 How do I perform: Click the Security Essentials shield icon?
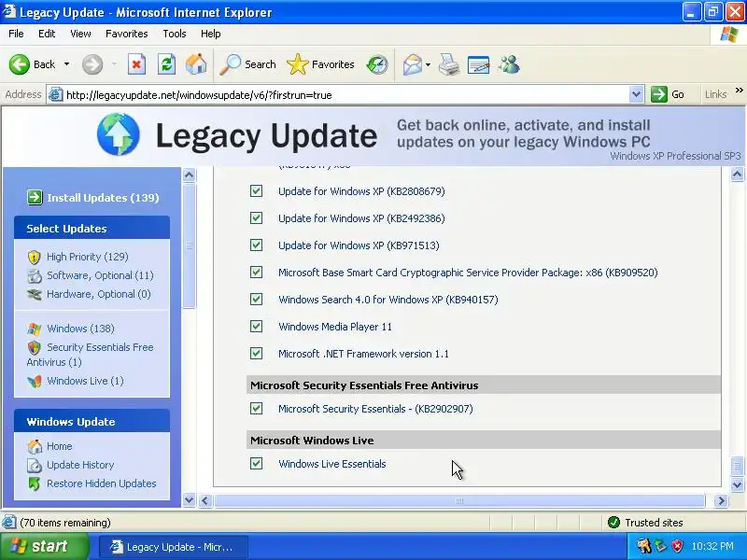pos(34,347)
